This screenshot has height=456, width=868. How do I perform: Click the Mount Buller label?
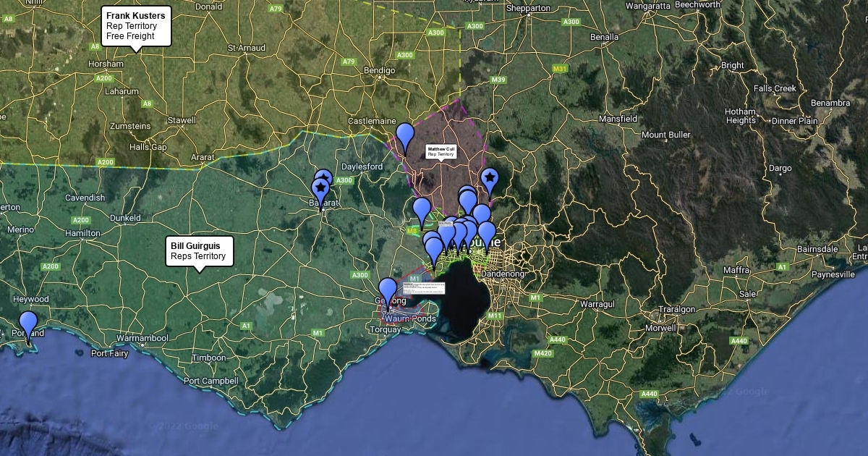pyautogui.click(x=665, y=135)
